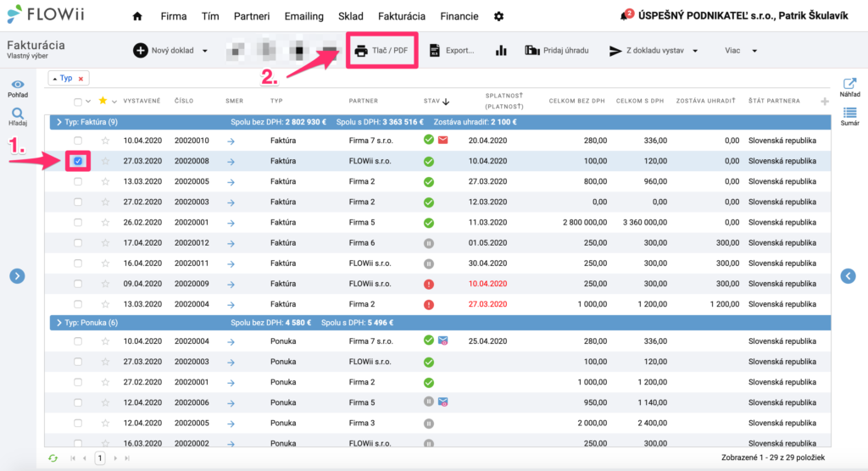The height and width of the screenshot is (471, 868).
Task: Open the Fakturácia menu
Action: 401,17
